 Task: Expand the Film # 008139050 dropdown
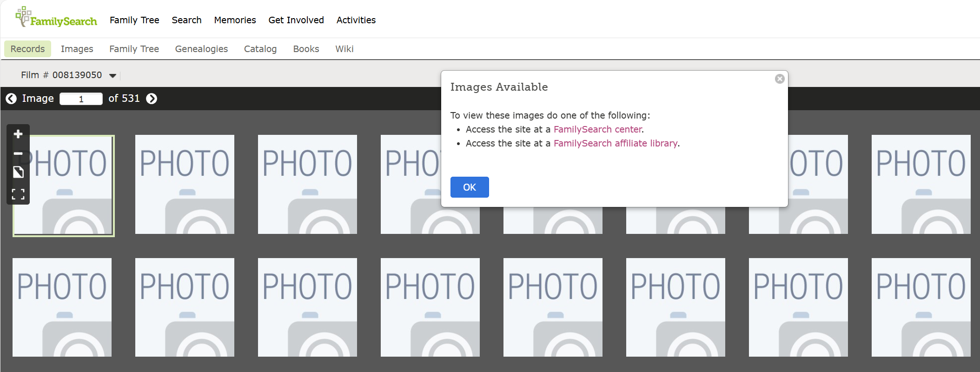coord(113,75)
